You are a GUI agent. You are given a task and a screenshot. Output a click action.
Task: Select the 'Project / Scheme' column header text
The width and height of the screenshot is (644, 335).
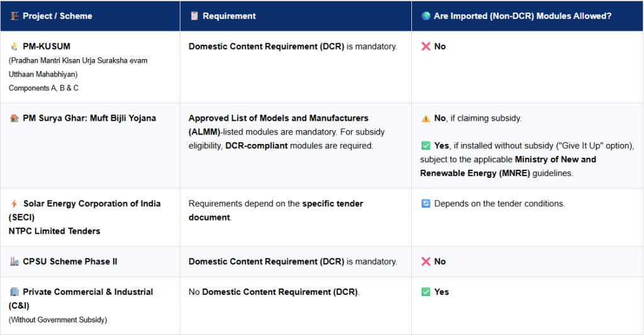coord(57,16)
